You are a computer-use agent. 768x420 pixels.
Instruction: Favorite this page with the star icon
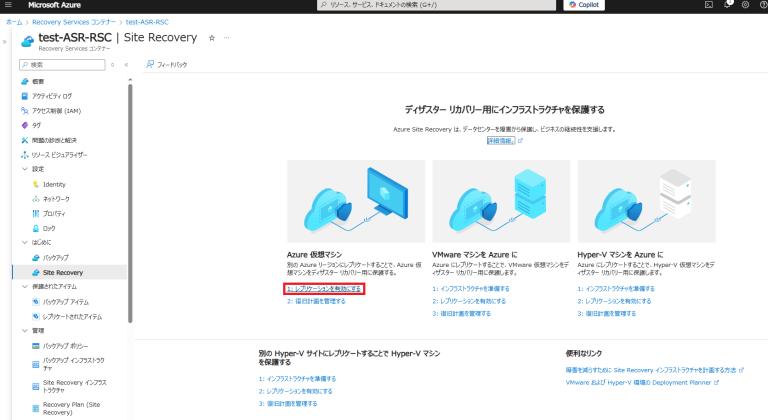211,38
